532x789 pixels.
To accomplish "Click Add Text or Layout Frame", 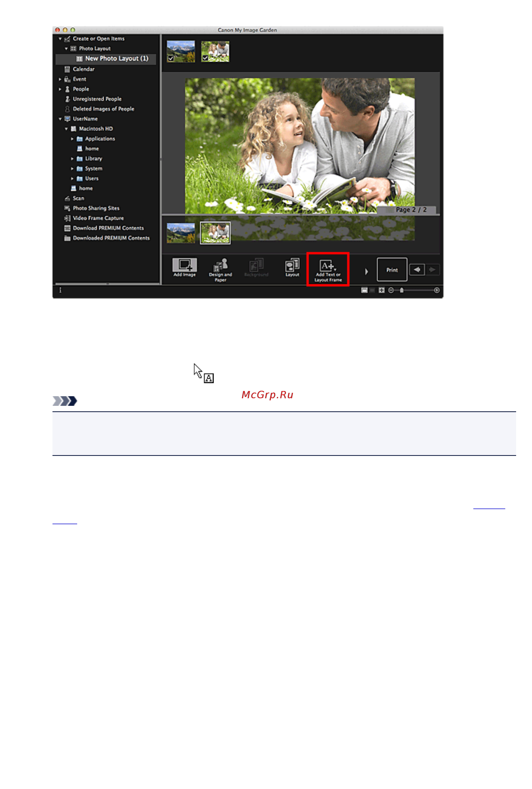I will (x=328, y=270).
